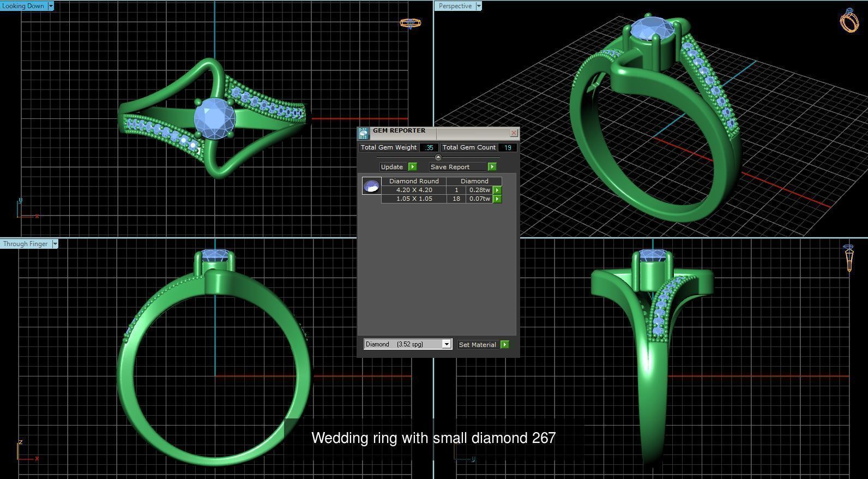Click the green arrow in the 0.28tw row
The width and height of the screenshot is (868, 479).
click(497, 190)
